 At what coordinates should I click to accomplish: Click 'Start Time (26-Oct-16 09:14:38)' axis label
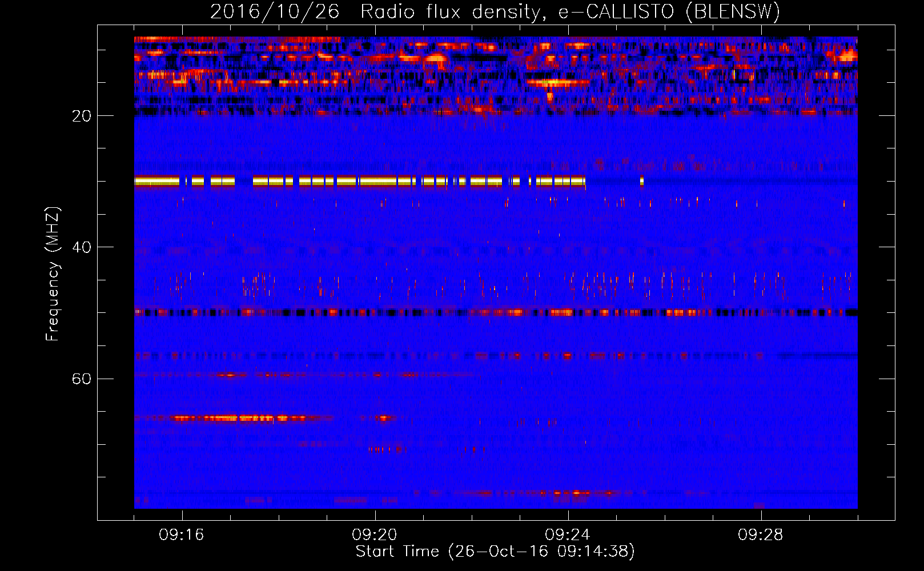click(495, 552)
